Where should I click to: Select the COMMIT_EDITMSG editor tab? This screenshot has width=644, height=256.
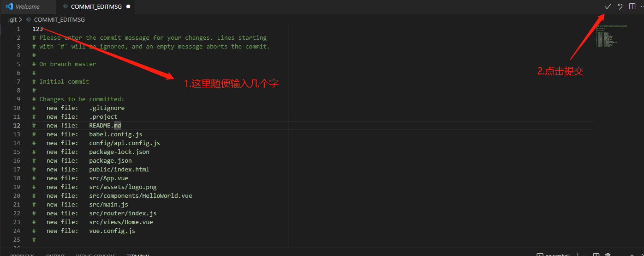tap(96, 6)
